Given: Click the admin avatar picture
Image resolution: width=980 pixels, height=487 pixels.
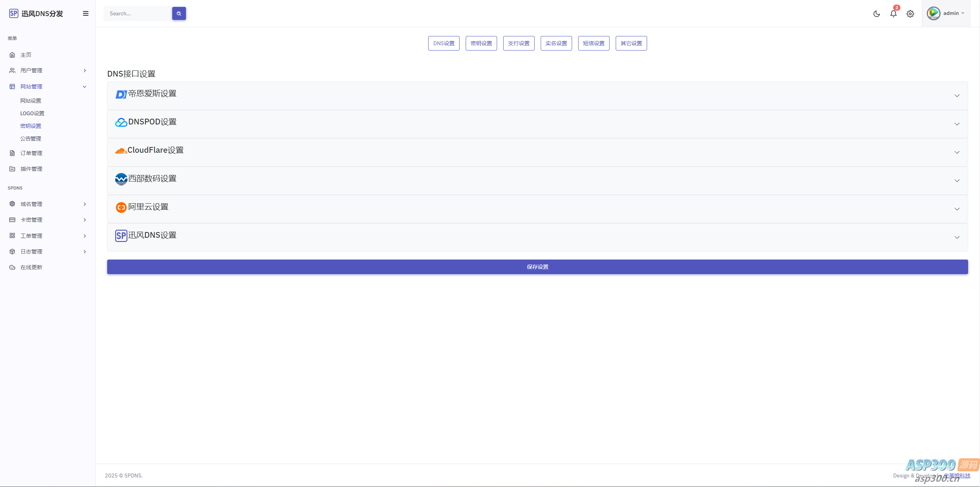Looking at the screenshot, I should coord(933,13).
